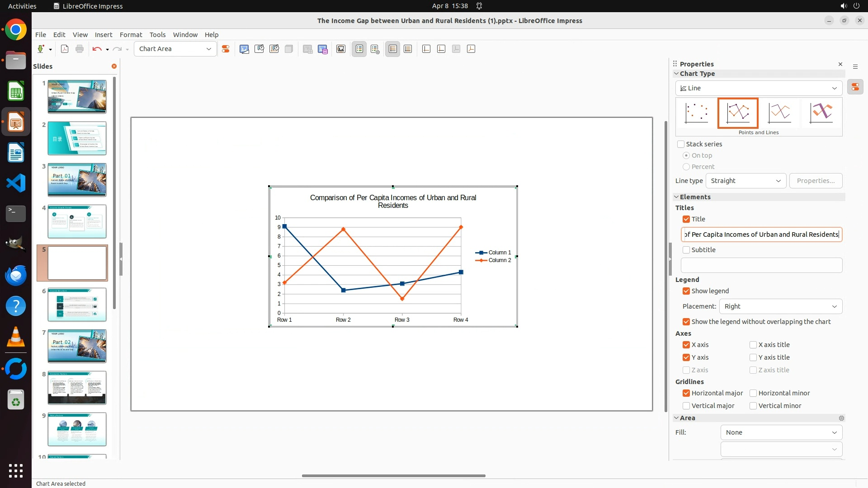Open the Line chart type dropdown

click(759, 88)
